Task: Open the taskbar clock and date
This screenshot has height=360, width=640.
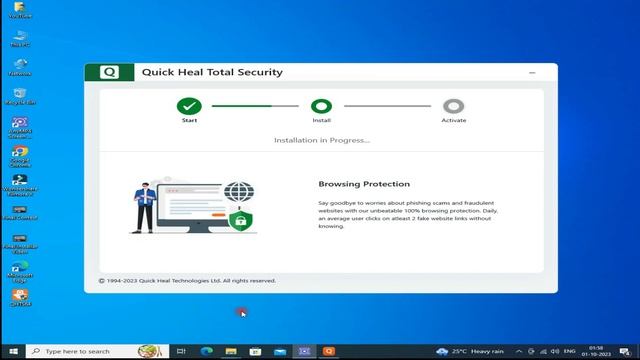Action: pos(596,351)
